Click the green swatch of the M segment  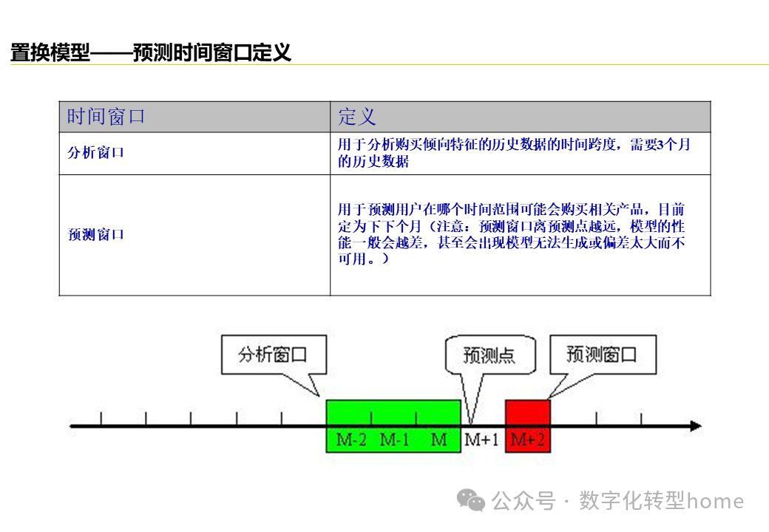coord(438,414)
